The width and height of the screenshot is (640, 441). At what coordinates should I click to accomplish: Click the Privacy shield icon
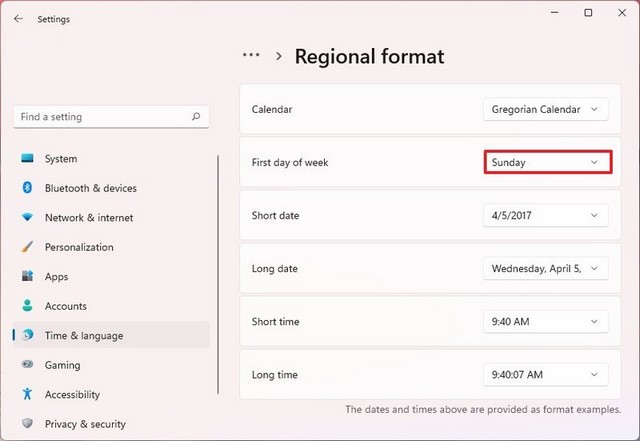(x=27, y=423)
